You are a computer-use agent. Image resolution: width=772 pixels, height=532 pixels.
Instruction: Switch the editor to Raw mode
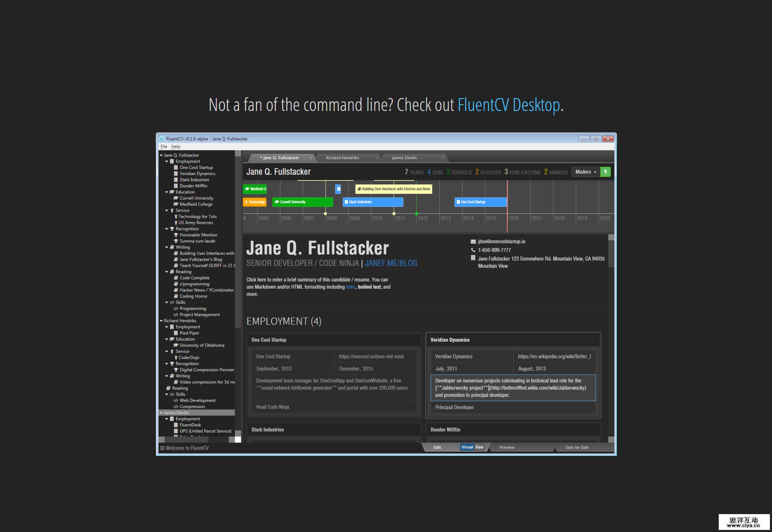[x=479, y=447]
